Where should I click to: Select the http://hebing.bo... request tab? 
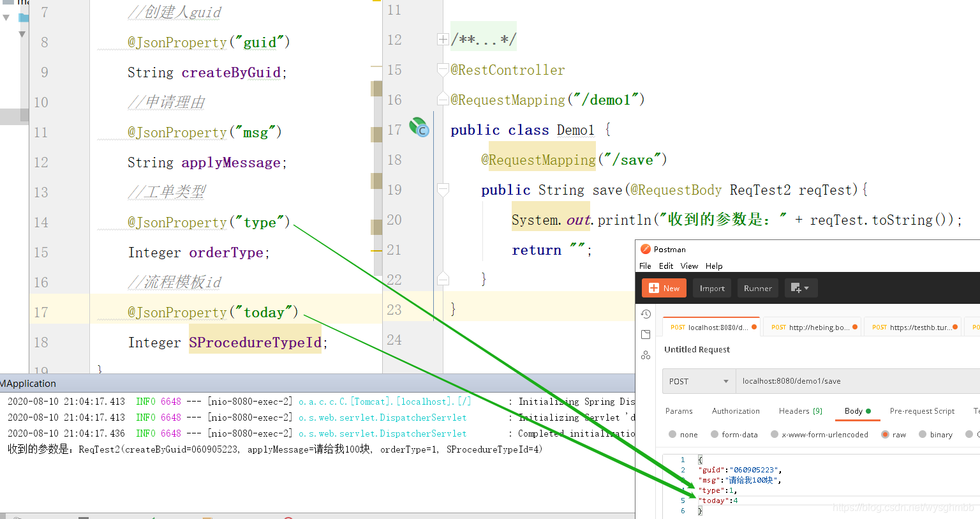tap(812, 327)
